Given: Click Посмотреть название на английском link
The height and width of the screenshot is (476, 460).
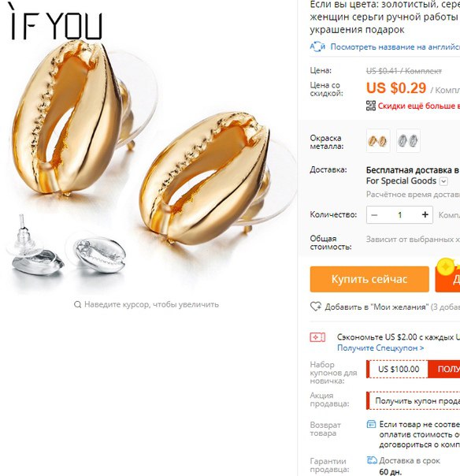Looking at the screenshot, I should coord(395,47).
